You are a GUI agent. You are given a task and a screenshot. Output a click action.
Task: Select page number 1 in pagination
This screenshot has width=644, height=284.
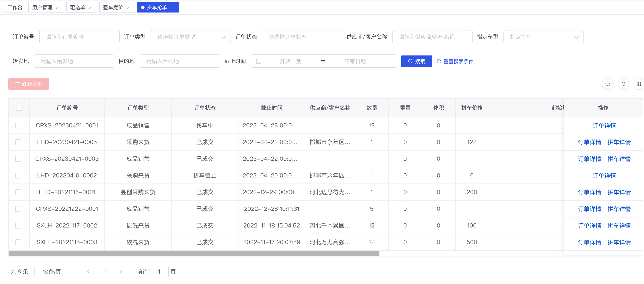point(104,271)
